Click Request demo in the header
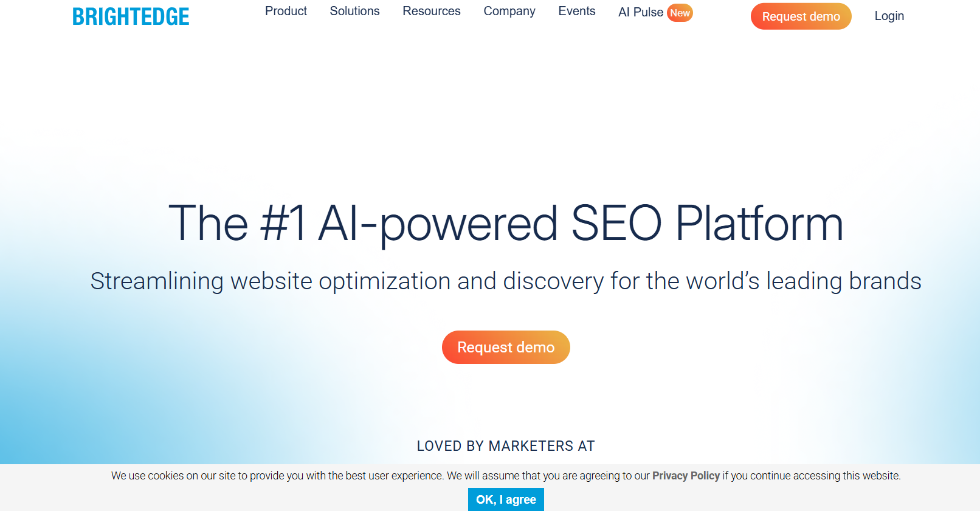Viewport: 980px width, 511px height. (801, 16)
